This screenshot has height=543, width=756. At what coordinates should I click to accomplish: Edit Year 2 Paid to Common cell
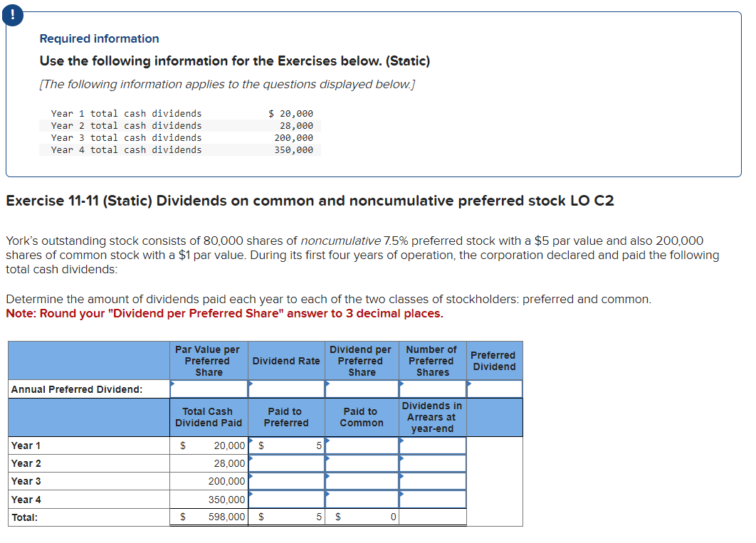[x=362, y=463]
